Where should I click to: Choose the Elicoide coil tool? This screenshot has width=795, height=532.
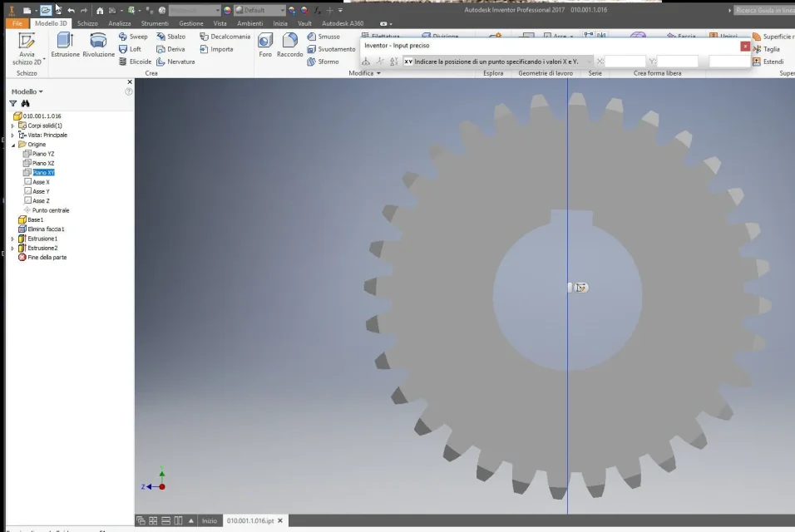[x=135, y=62]
